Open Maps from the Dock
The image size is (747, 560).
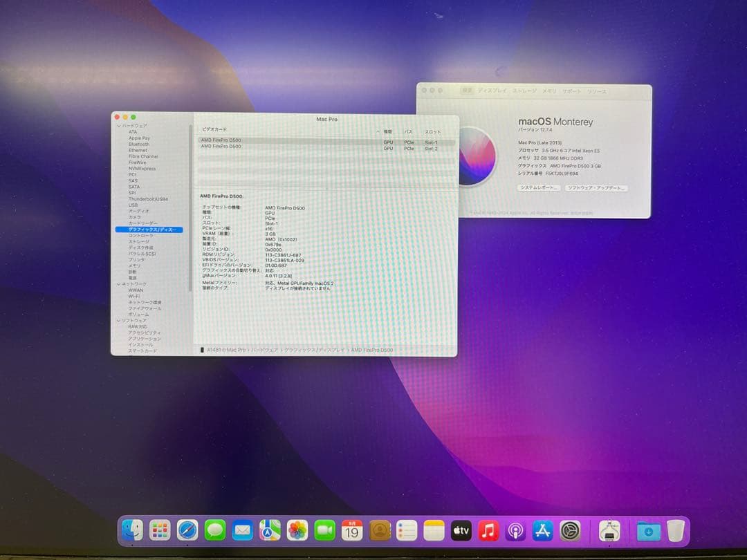point(271,531)
